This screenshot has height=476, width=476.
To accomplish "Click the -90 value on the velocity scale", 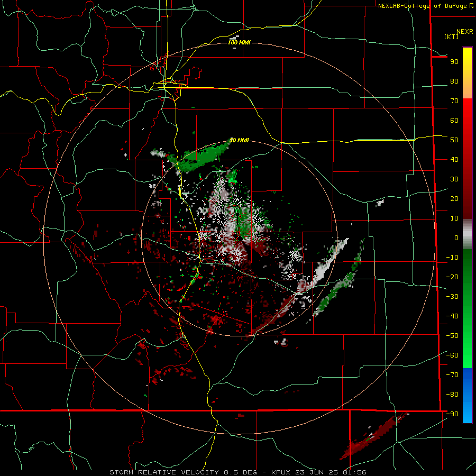I will [452, 414].
